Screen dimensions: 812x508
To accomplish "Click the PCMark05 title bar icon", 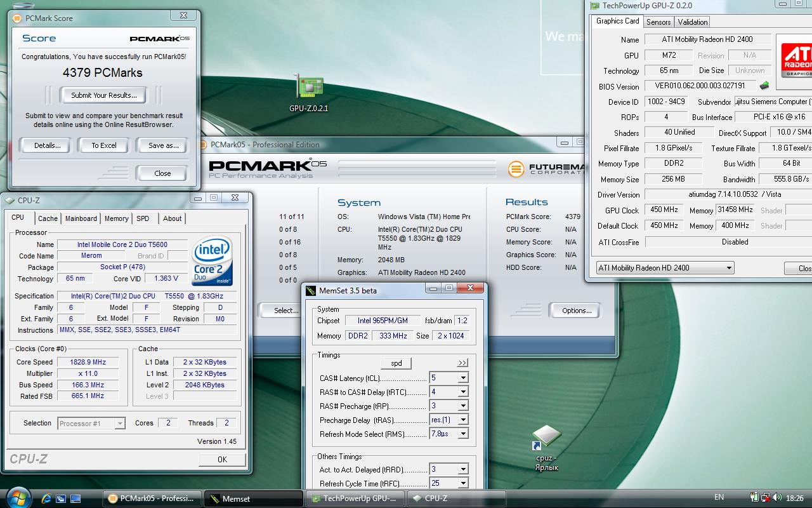I will (203, 145).
